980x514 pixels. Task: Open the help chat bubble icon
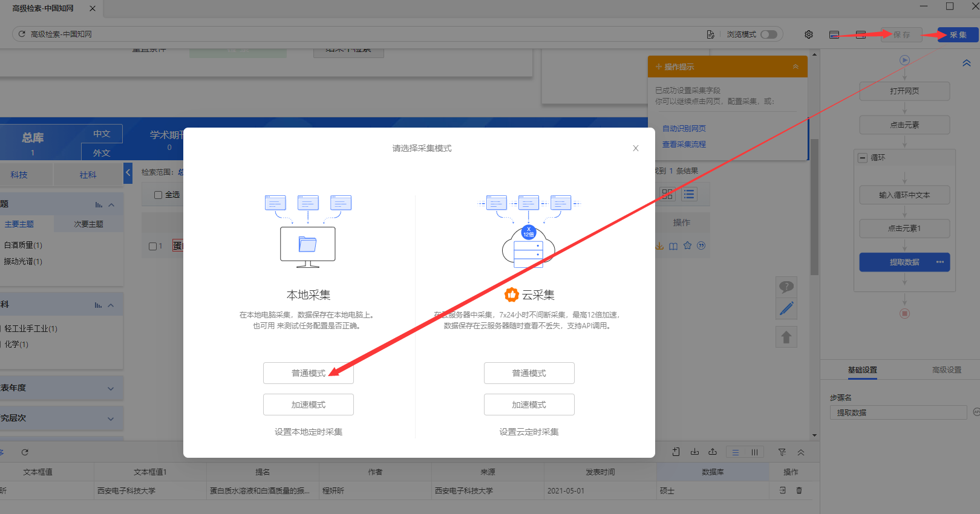coord(786,287)
